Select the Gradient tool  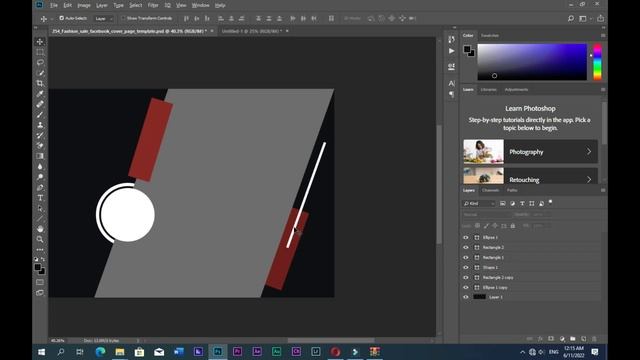point(40,156)
